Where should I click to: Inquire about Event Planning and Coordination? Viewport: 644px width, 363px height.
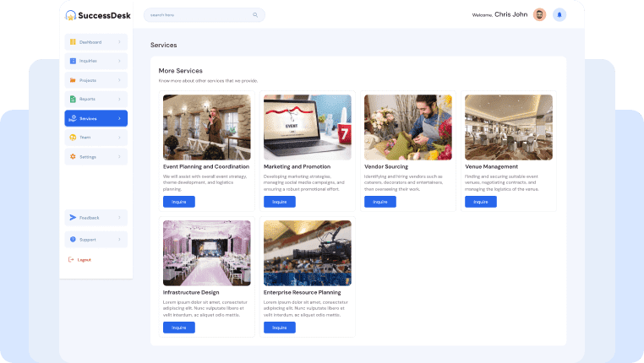click(x=178, y=202)
